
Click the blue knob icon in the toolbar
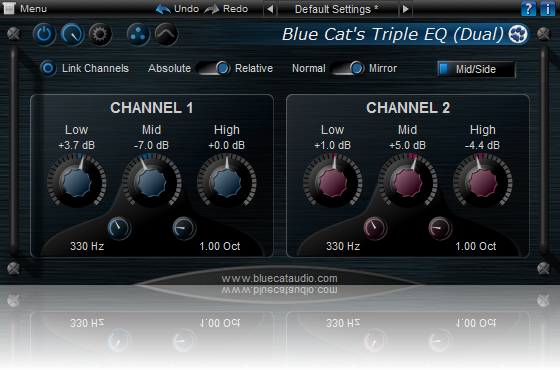[x=72, y=35]
